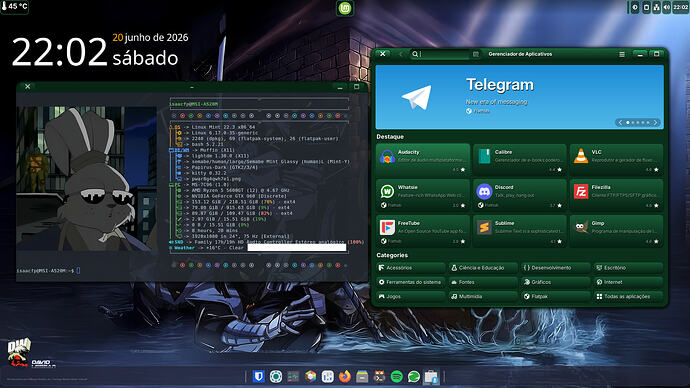Click the Todas as aplicações button
690x388 pixels.
click(628, 296)
